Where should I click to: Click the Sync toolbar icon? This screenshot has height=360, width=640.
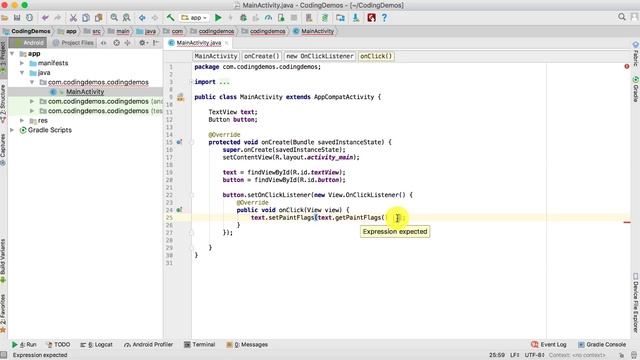29,18
